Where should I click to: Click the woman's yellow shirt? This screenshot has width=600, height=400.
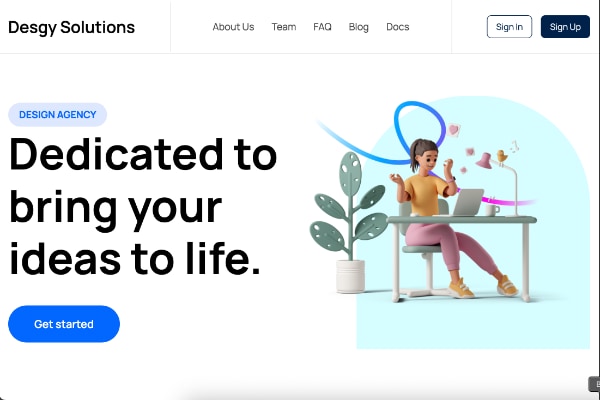tap(425, 194)
